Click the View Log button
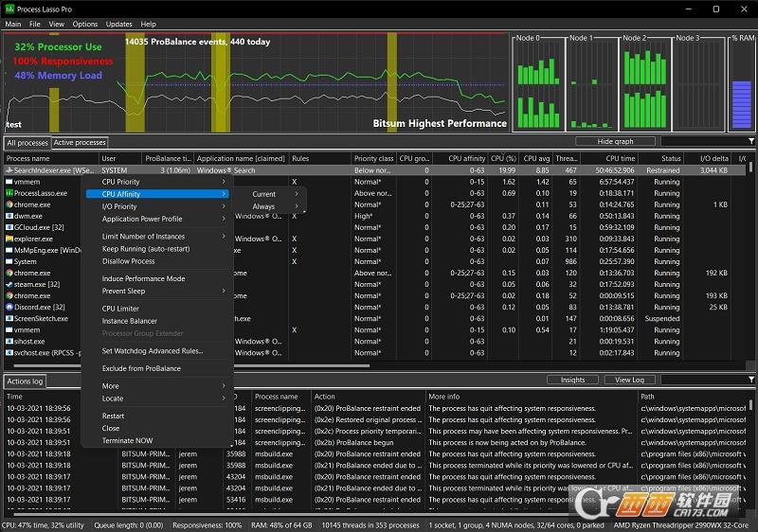Image resolution: width=758 pixels, height=532 pixels. [629, 380]
